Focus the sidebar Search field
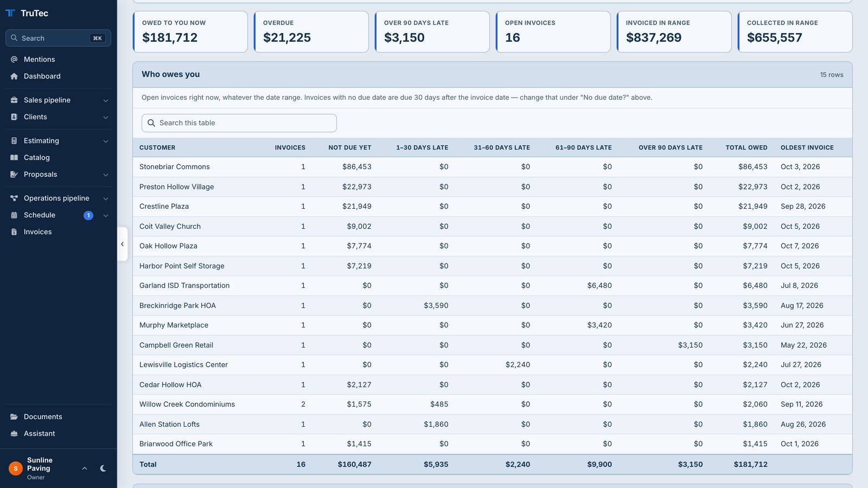This screenshot has width=868, height=488. (x=59, y=38)
